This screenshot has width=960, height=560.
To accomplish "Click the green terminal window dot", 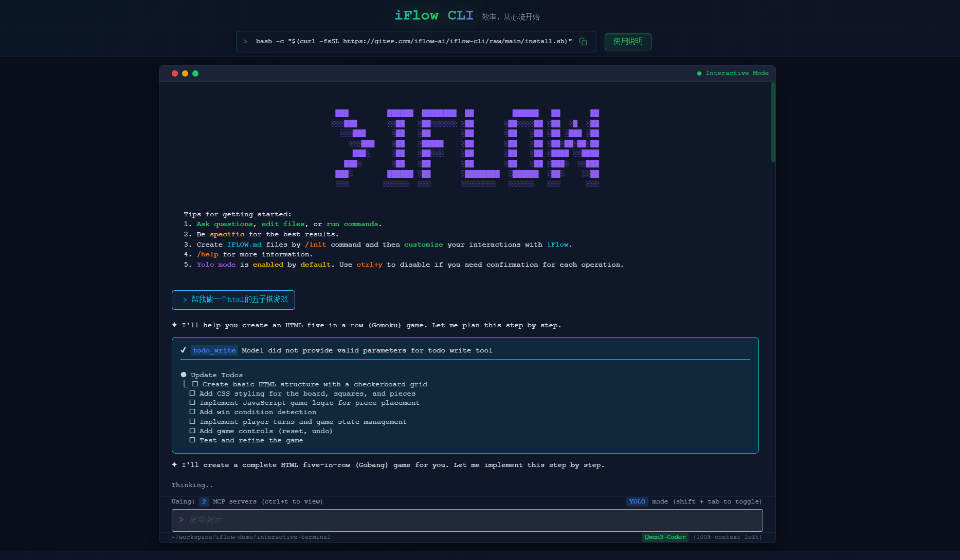I will (195, 73).
